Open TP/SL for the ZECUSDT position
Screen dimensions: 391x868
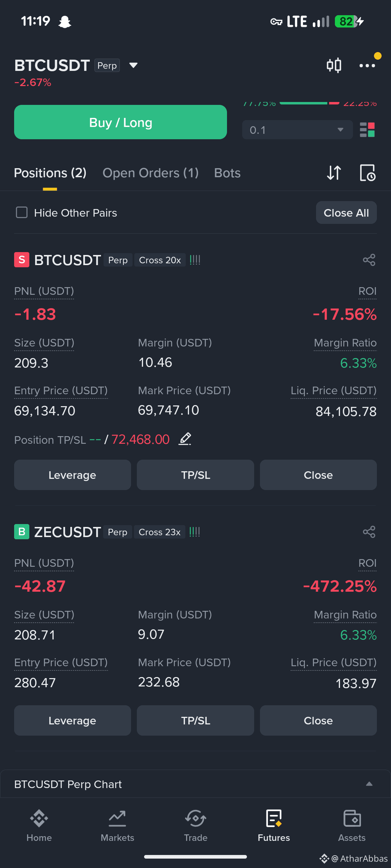point(195,720)
